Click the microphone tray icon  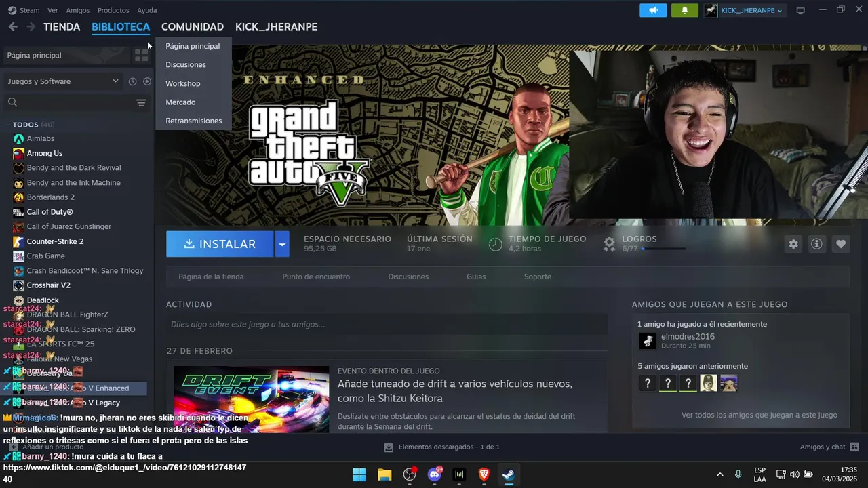738,474
